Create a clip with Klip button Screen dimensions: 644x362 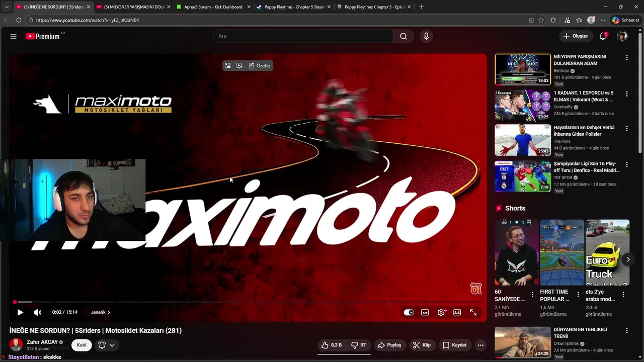tap(422, 345)
